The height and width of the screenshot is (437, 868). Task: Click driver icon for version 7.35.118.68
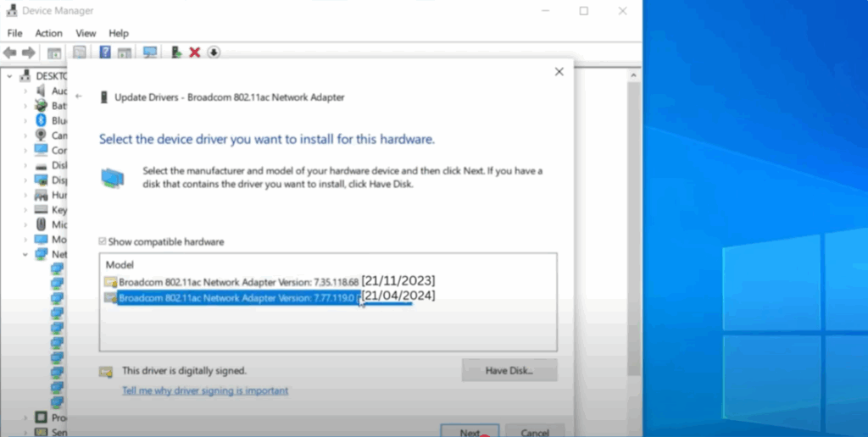(x=111, y=282)
